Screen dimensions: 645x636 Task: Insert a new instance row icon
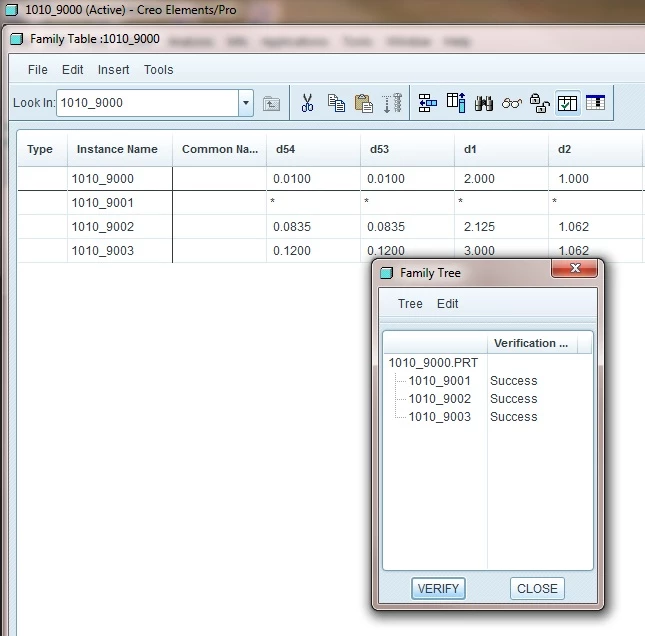tap(427, 103)
